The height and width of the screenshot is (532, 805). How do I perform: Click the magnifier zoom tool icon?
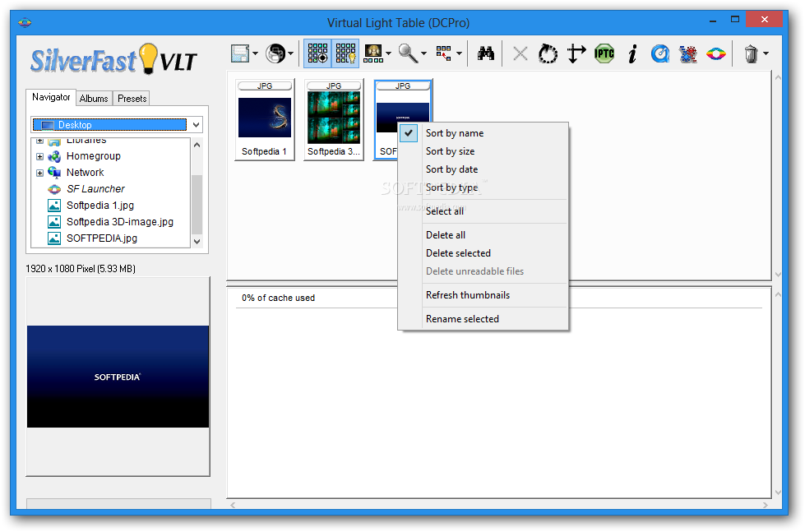[x=407, y=54]
